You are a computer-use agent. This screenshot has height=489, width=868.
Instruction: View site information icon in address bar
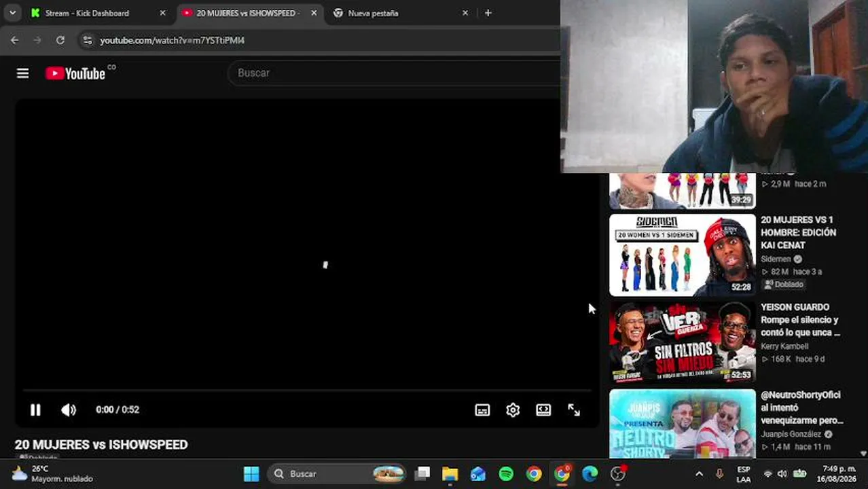pos(86,41)
